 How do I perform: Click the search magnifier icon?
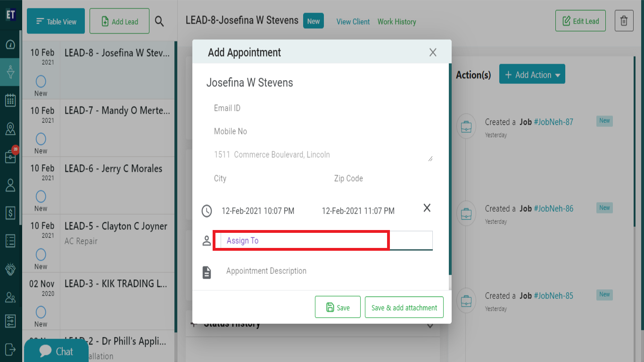click(159, 21)
